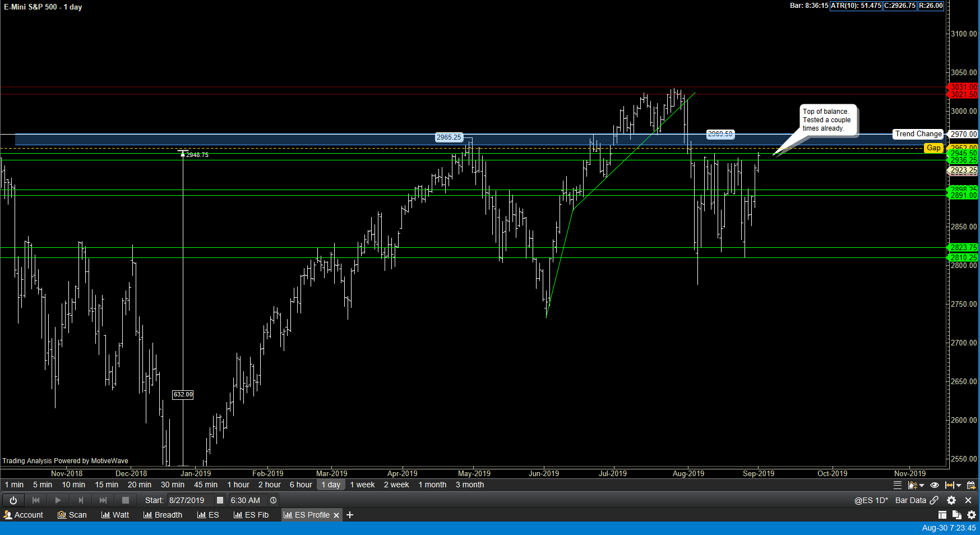
Task: Switch to the ES tab
Action: click(x=208, y=515)
